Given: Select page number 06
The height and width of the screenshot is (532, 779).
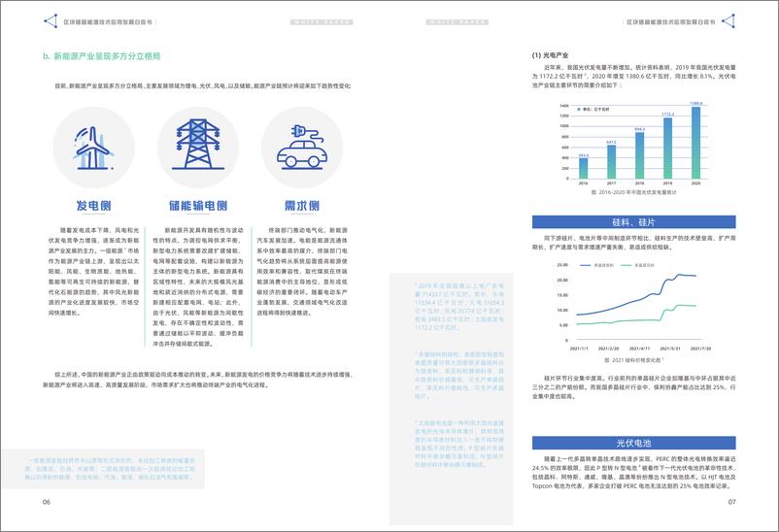Looking at the screenshot, I should 47,502.
